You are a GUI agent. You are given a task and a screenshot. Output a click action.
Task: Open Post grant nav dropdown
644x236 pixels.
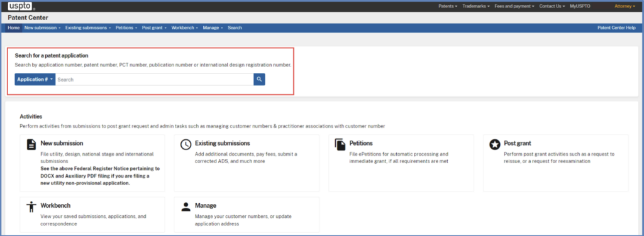(154, 28)
